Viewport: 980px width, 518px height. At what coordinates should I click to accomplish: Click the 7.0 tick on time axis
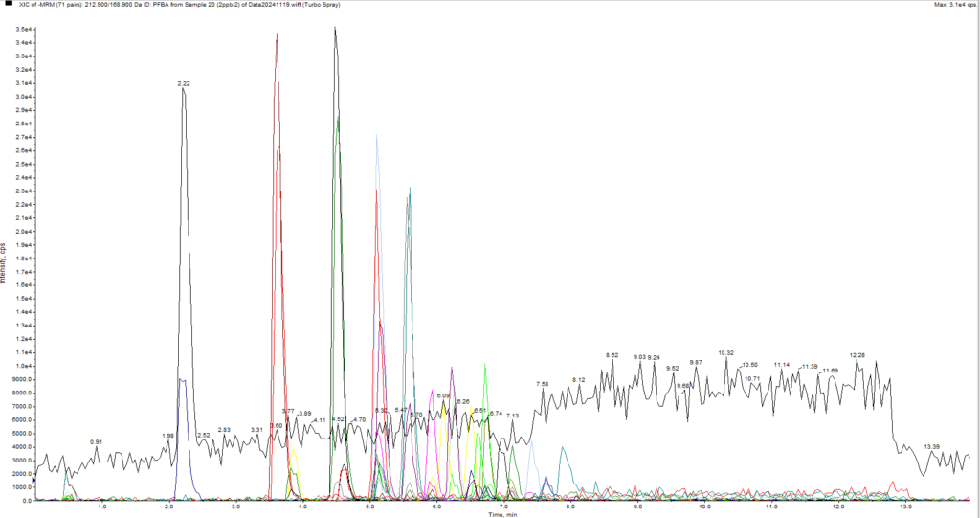point(503,507)
